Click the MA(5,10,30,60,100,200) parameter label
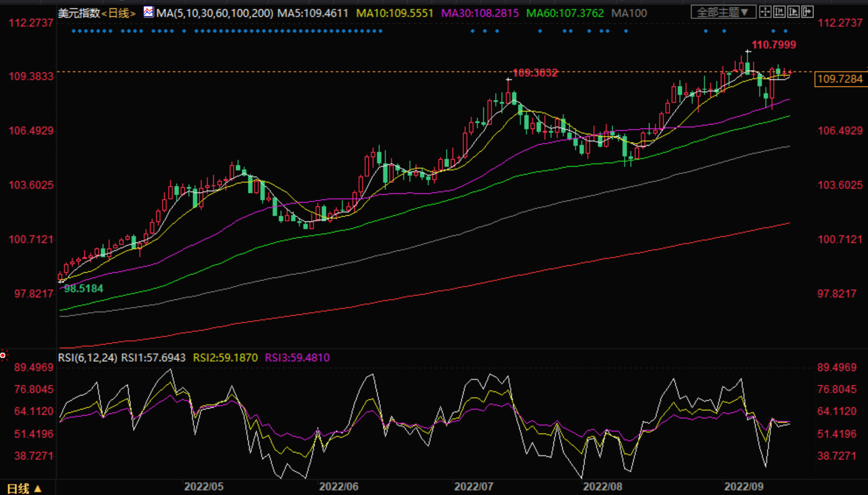The height and width of the screenshot is (495, 868). point(215,13)
